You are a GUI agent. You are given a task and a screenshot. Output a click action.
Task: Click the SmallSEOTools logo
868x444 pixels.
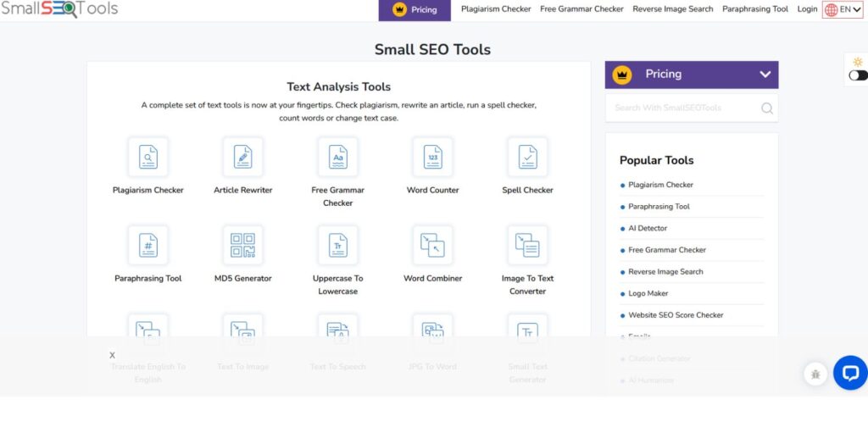point(59,8)
